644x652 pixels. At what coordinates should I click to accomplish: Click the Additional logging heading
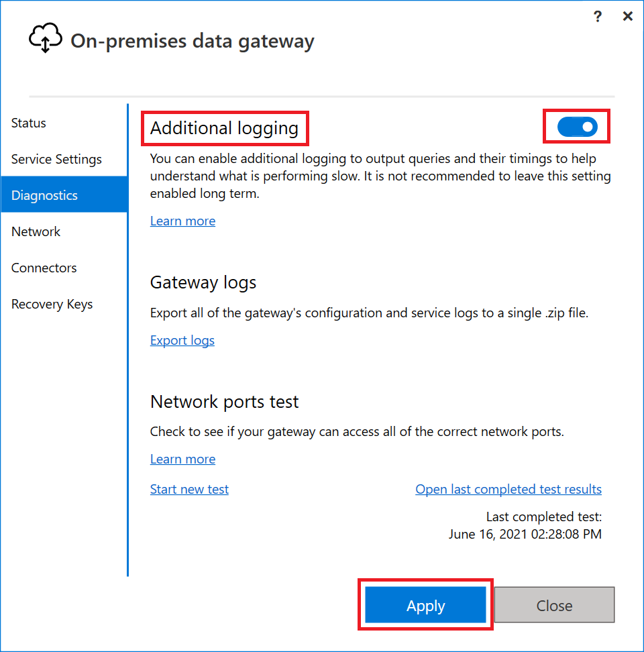coord(225,128)
